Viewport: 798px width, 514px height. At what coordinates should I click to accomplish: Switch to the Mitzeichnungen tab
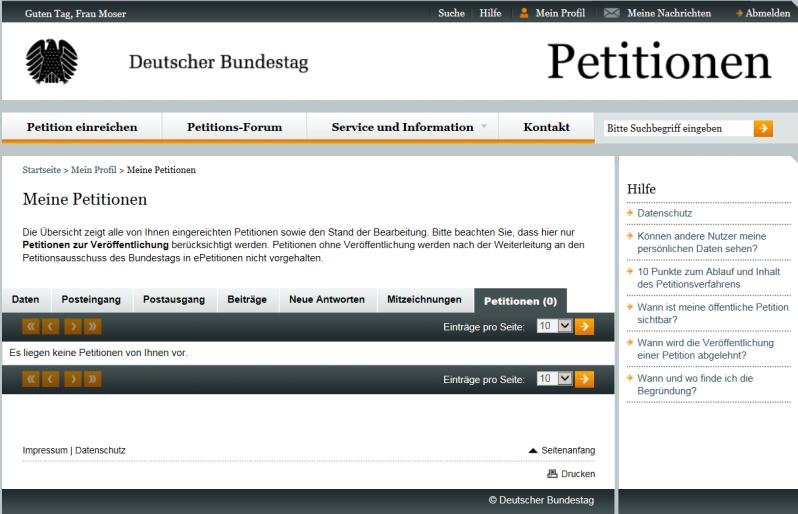click(x=424, y=300)
